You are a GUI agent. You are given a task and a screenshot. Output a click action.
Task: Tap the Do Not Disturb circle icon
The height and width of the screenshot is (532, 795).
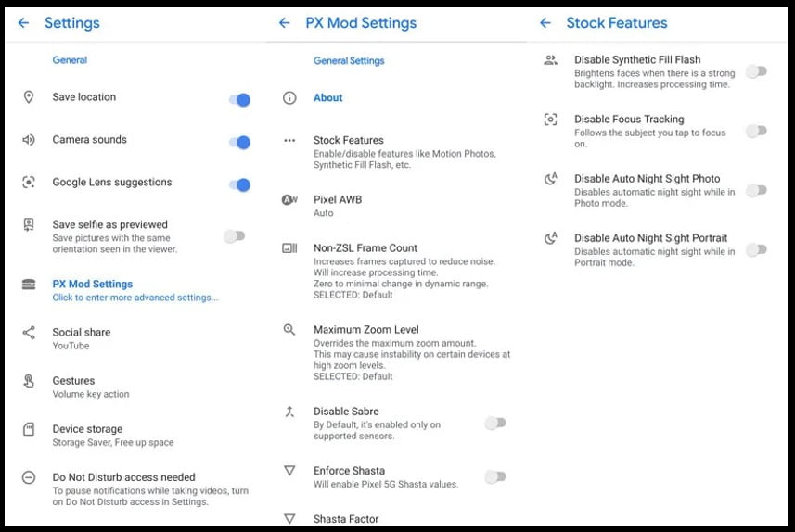click(29, 477)
